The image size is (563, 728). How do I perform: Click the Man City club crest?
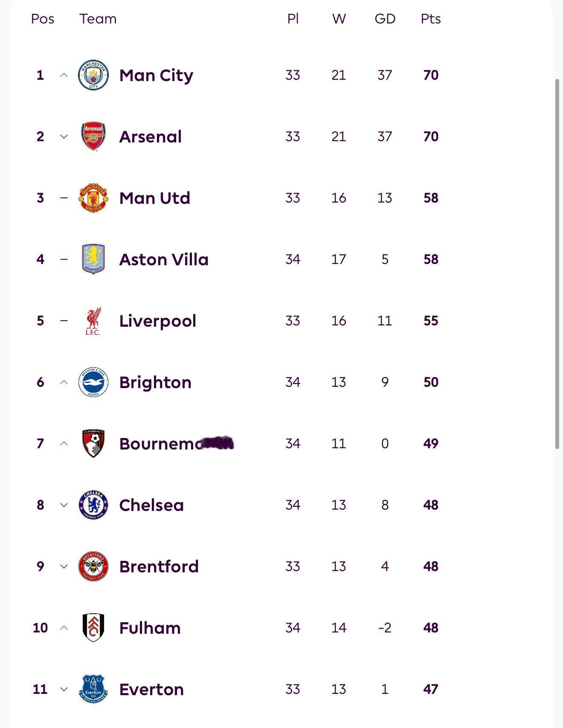tap(93, 75)
